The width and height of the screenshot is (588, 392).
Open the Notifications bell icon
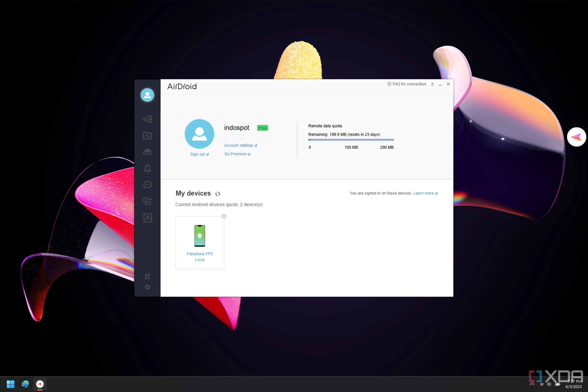[148, 168]
